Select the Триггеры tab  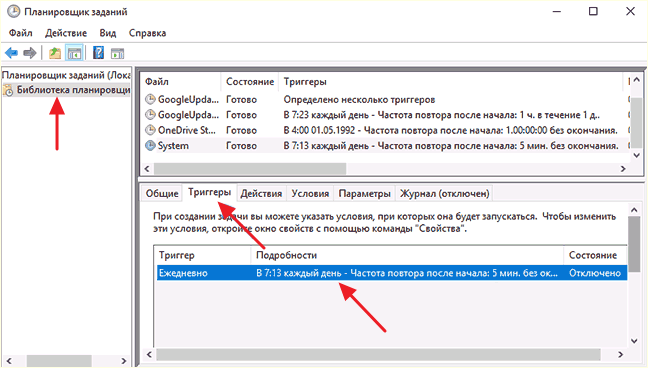(x=210, y=192)
